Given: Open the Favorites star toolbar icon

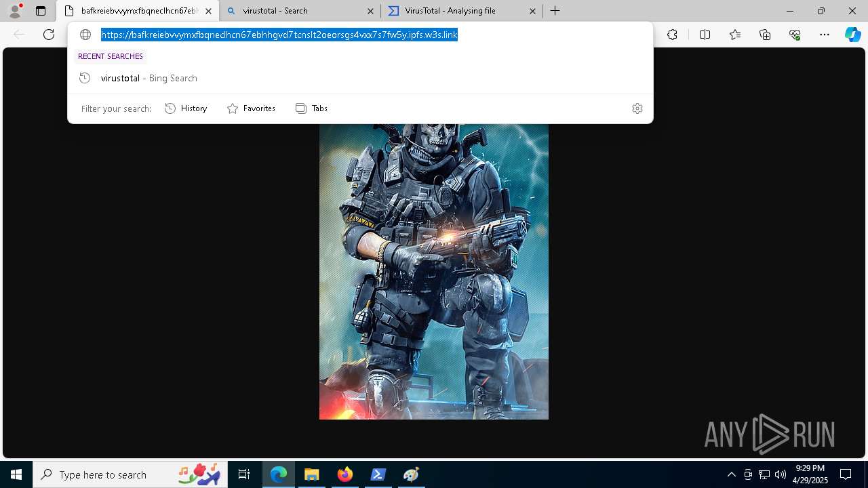Looking at the screenshot, I should [x=735, y=35].
